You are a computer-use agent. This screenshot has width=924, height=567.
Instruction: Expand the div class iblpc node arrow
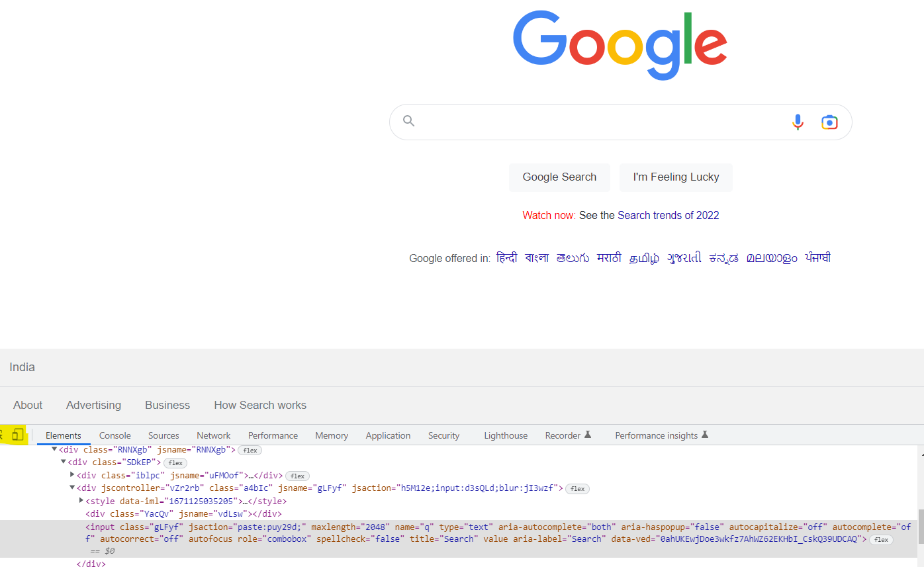click(72, 474)
